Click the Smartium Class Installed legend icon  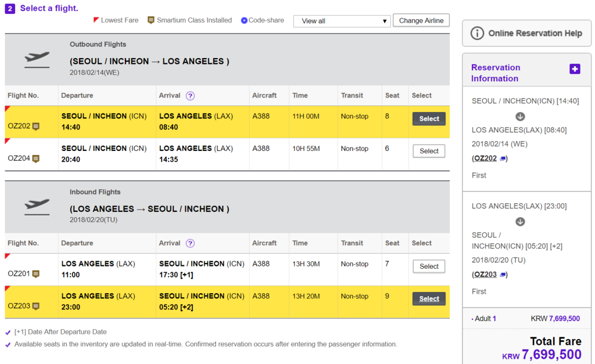[x=150, y=20]
